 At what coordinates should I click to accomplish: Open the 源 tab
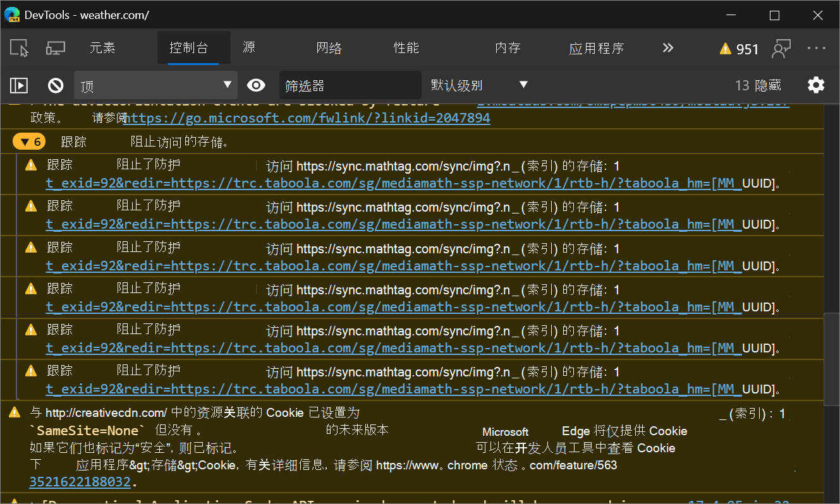click(x=249, y=47)
